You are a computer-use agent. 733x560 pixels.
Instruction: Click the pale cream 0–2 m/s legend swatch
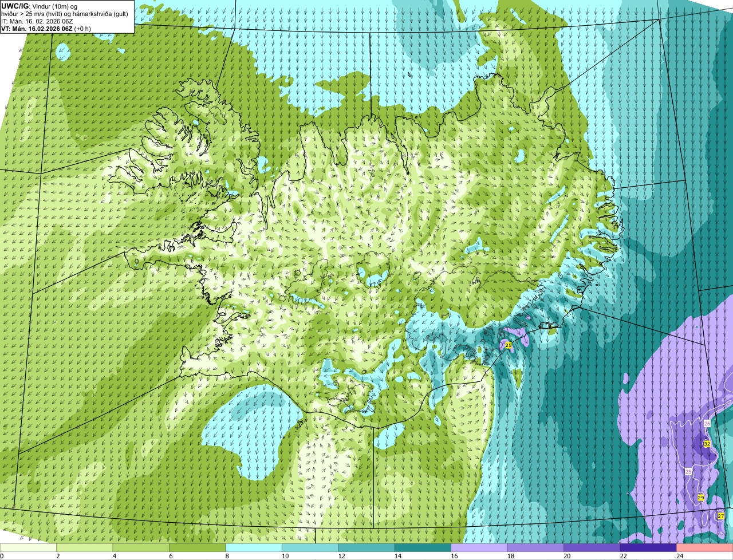point(28,547)
